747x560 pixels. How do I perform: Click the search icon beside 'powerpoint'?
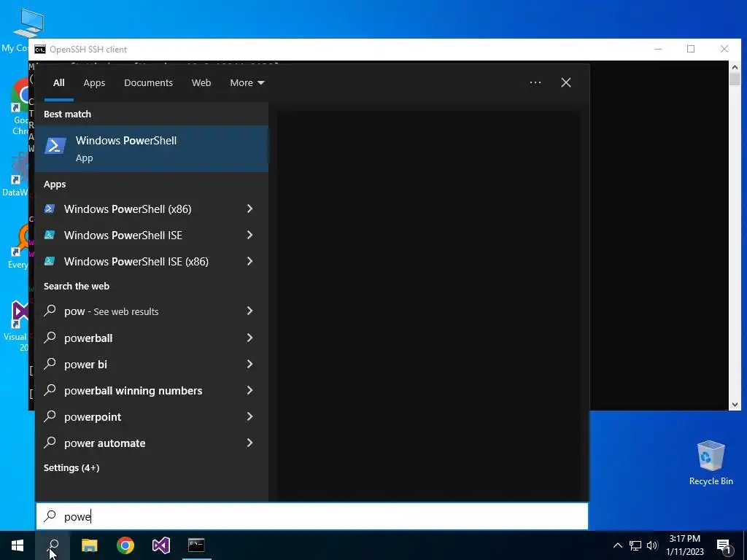pyautogui.click(x=50, y=416)
